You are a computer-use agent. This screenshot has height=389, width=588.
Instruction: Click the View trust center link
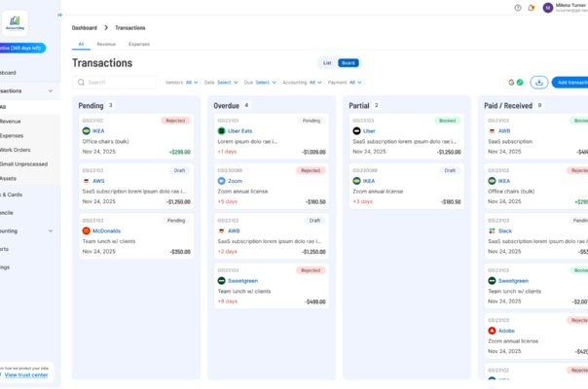tap(26, 375)
